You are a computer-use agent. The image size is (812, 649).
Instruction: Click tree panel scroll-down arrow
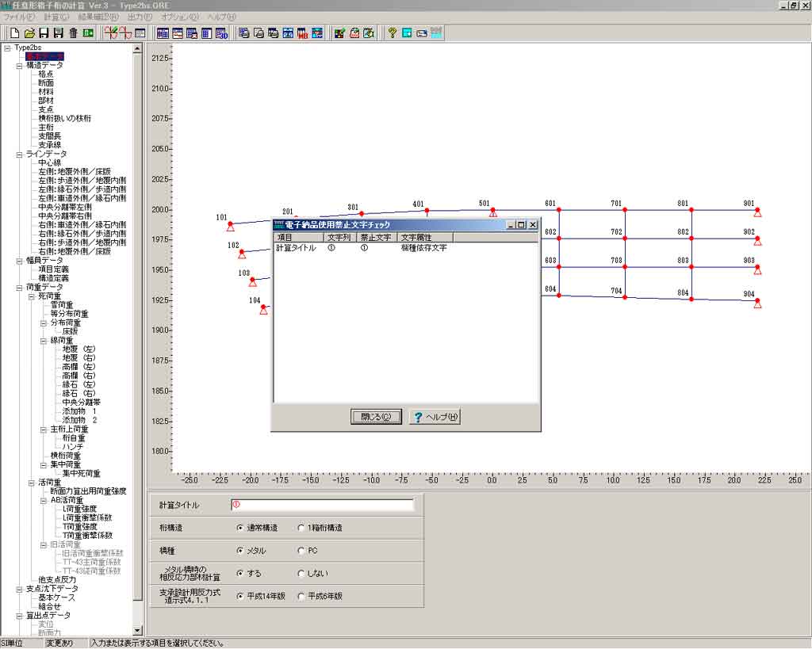(137, 631)
